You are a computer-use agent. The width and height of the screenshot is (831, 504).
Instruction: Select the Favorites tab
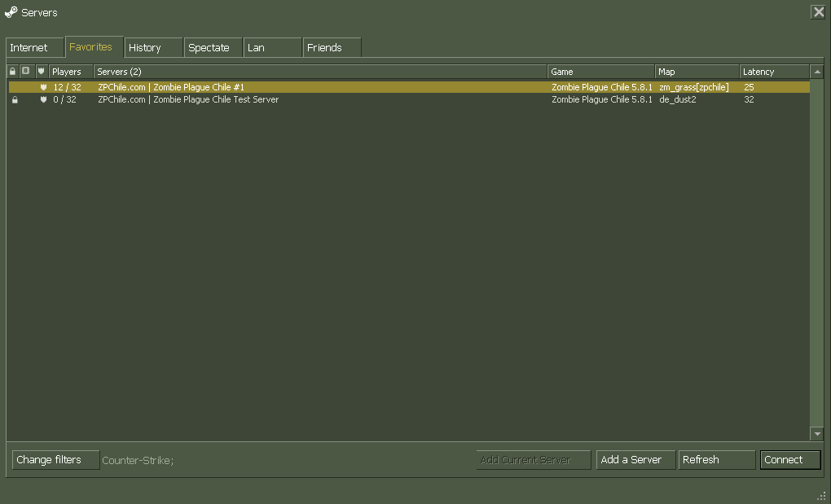pos(95,46)
